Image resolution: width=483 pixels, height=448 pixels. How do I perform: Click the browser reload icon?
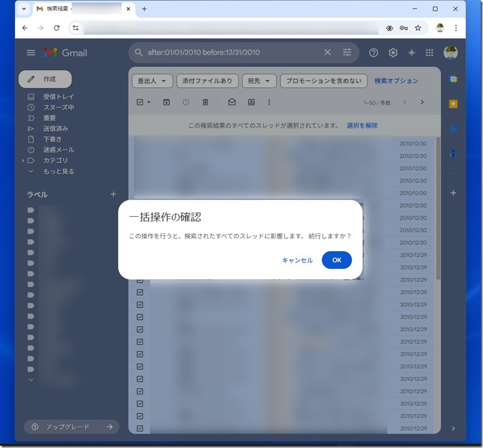pyautogui.click(x=57, y=28)
